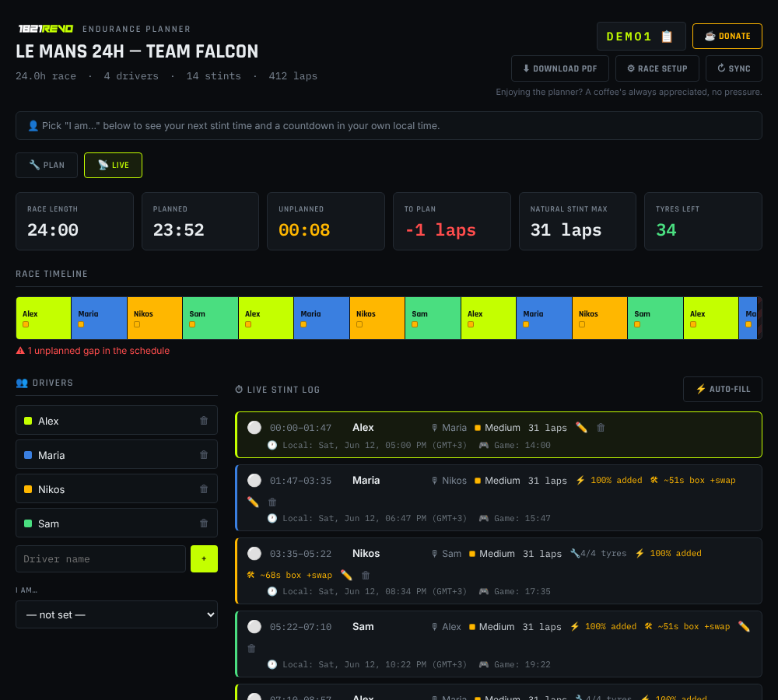Edit the 01:47-03:35 Maria stint (pencil)
Screen dimensions: 778x700
click(x=253, y=502)
